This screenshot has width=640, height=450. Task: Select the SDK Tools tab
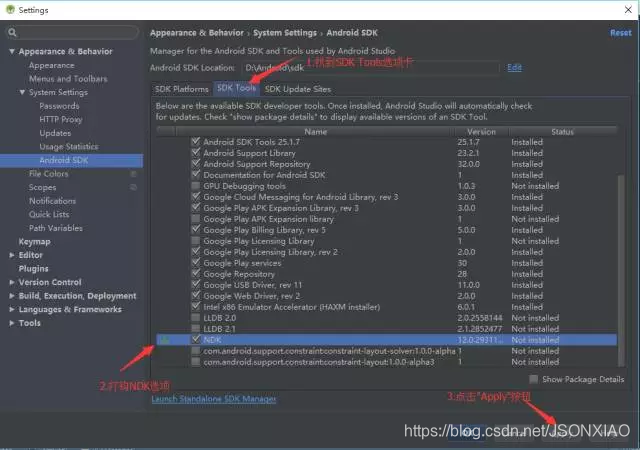236,88
